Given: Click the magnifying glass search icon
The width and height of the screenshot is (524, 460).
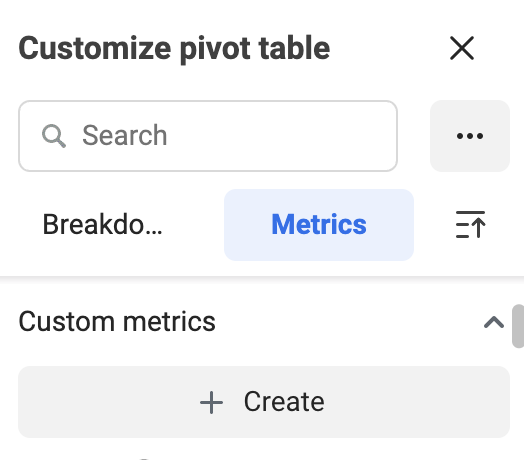Looking at the screenshot, I should (53, 136).
